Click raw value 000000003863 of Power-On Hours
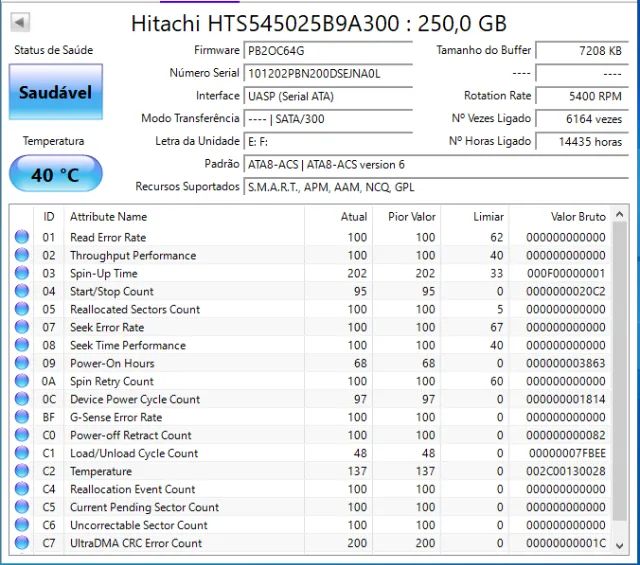The image size is (640, 565). (x=566, y=363)
